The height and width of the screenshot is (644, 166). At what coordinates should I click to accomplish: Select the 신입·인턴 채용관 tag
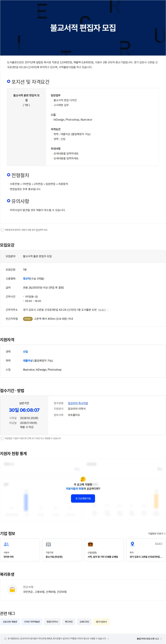pyautogui.click(x=10, y=622)
